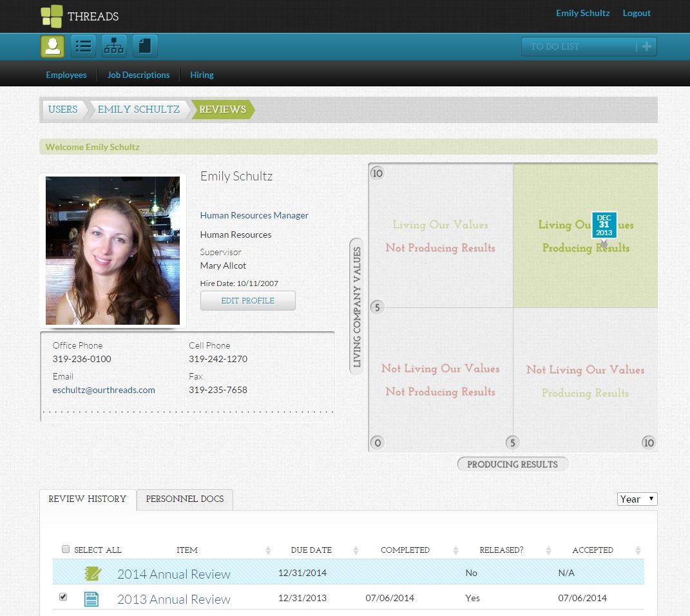Viewport: 690px width, 616px height.
Task: Click the 2013 Annual Review document icon
Action: pos(92,599)
